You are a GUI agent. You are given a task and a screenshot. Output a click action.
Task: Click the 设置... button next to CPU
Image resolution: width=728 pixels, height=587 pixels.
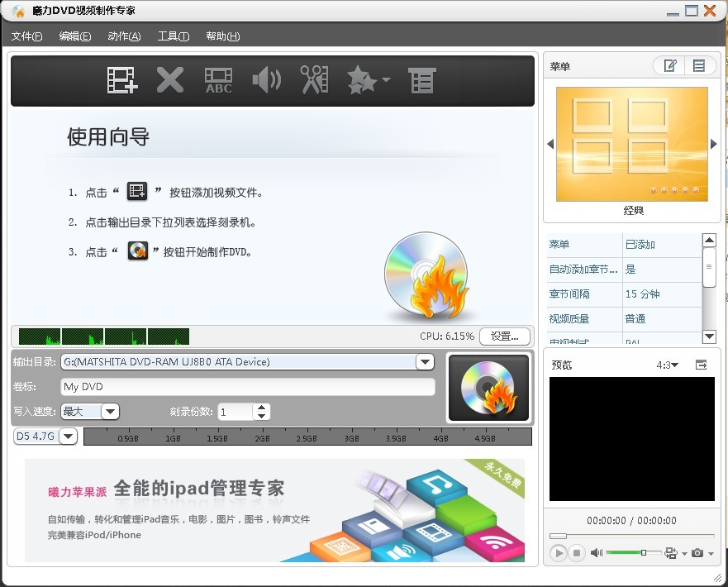coord(504,336)
